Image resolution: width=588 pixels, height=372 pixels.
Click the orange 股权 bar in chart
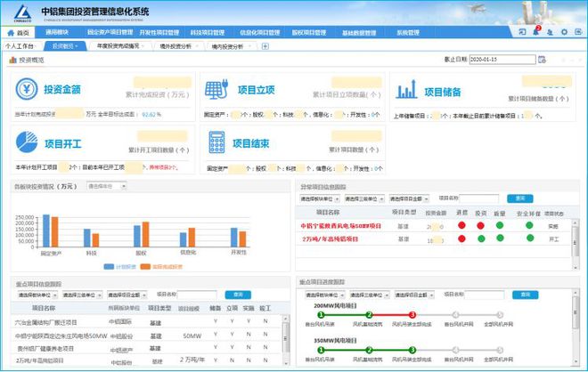(x=145, y=235)
